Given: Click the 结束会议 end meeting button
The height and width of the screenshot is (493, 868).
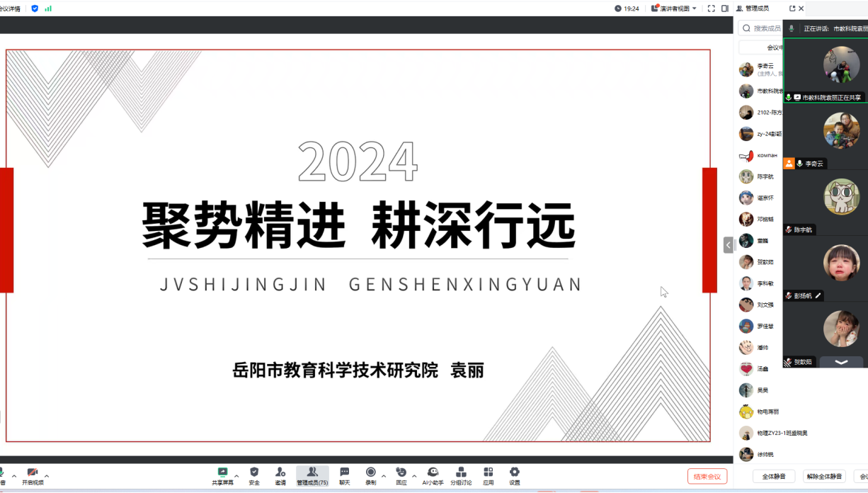Looking at the screenshot, I should pyautogui.click(x=707, y=476).
